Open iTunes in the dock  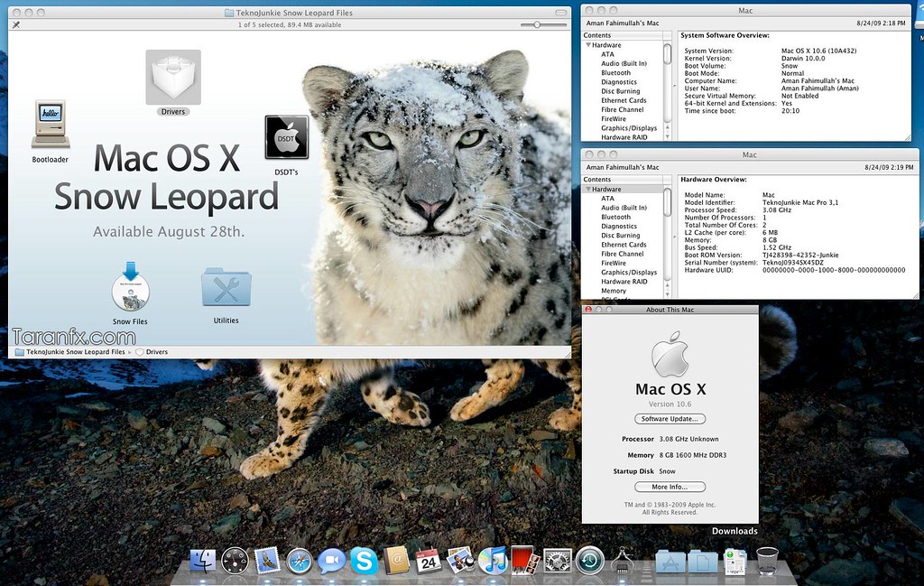coord(493,561)
